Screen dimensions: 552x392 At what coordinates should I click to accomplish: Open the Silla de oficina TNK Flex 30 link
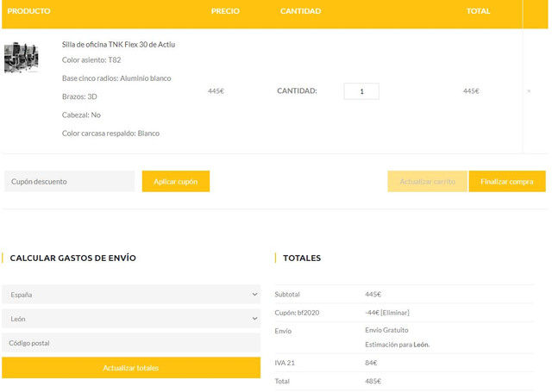[x=118, y=45]
